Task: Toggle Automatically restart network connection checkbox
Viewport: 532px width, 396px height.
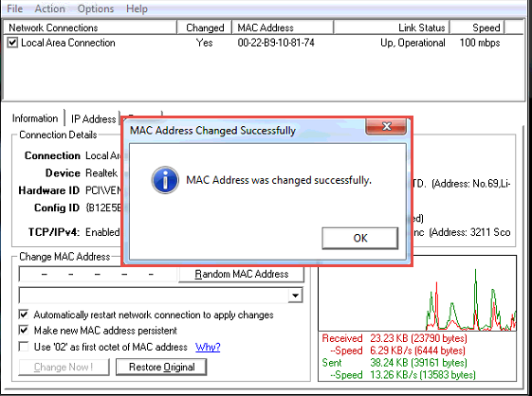Action: (x=24, y=315)
